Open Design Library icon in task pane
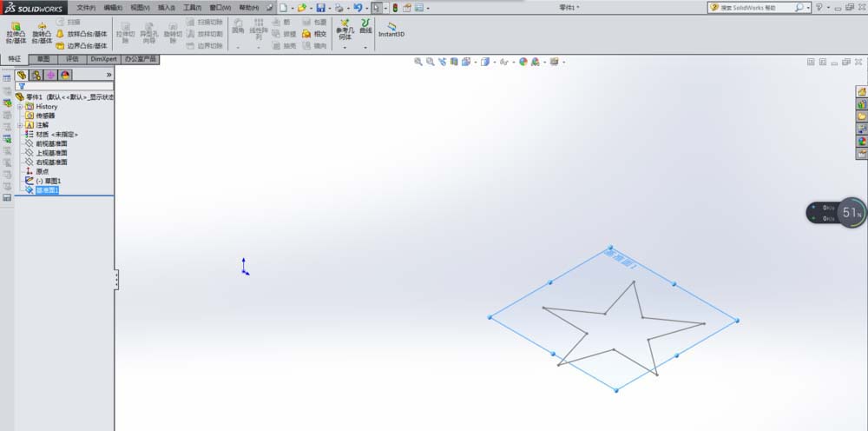 pyautogui.click(x=862, y=104)
